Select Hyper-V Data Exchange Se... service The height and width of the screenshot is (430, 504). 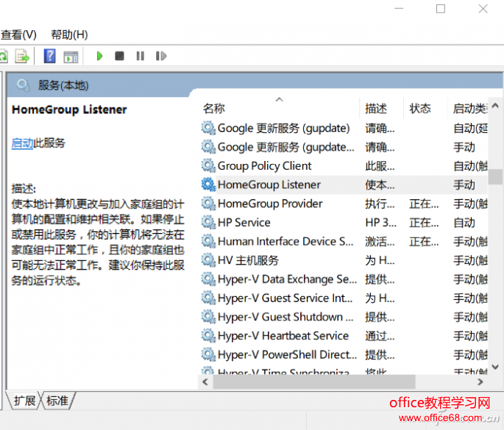(x=344, y=279)
